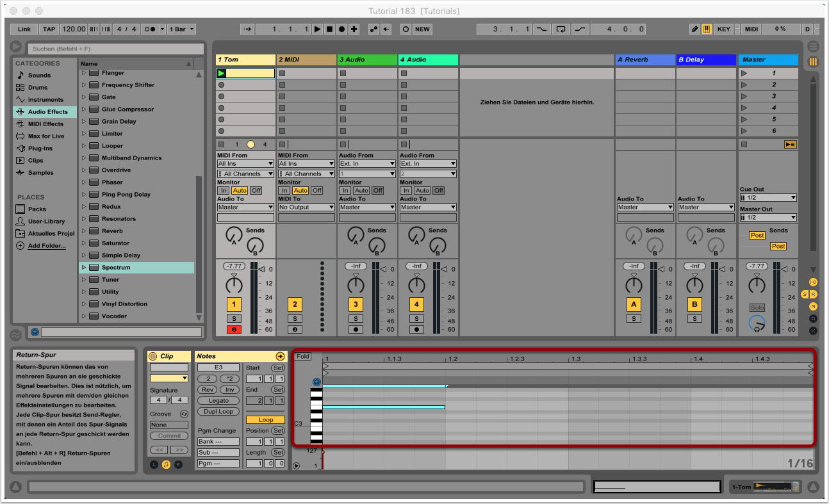Open Audio To dropdown on 1 Tom track

click(x=245, y=207)
